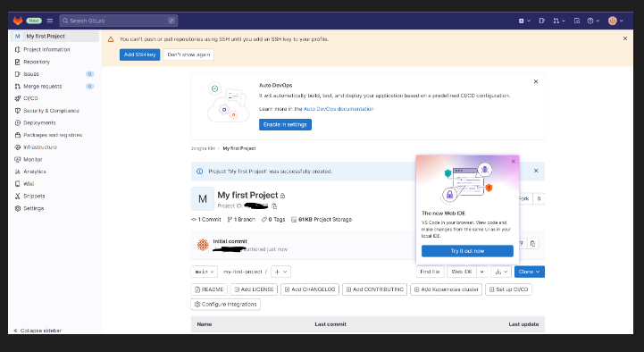Collapse the sidebar
This screenshot has height=352, width=644.
point(38,331)
